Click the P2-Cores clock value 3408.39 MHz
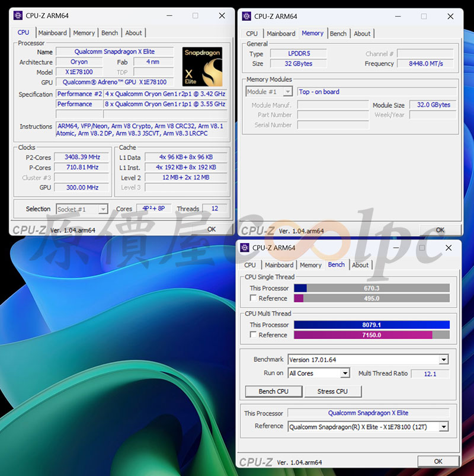Viewport: 474px width, 476px height. point(82,157)
